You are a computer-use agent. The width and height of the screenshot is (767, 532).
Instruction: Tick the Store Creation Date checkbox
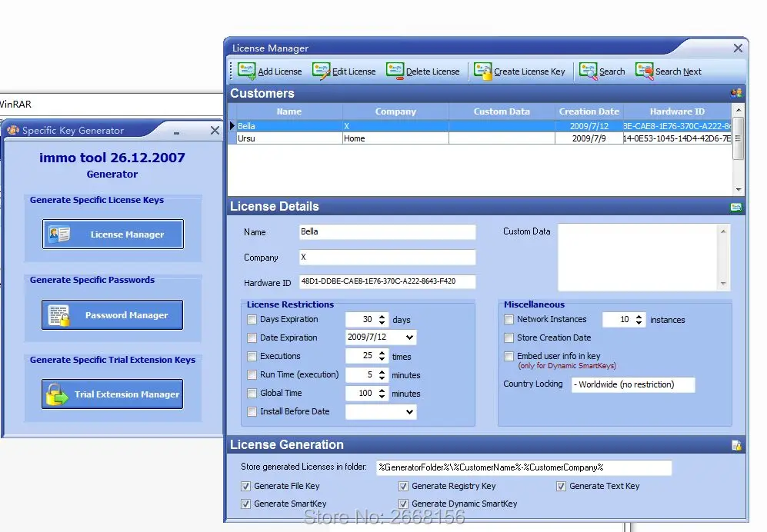[509, 337]
